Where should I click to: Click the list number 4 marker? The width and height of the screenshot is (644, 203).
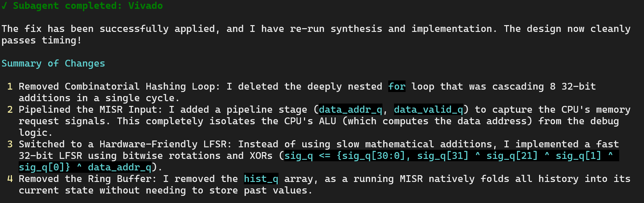coord(10,179)
